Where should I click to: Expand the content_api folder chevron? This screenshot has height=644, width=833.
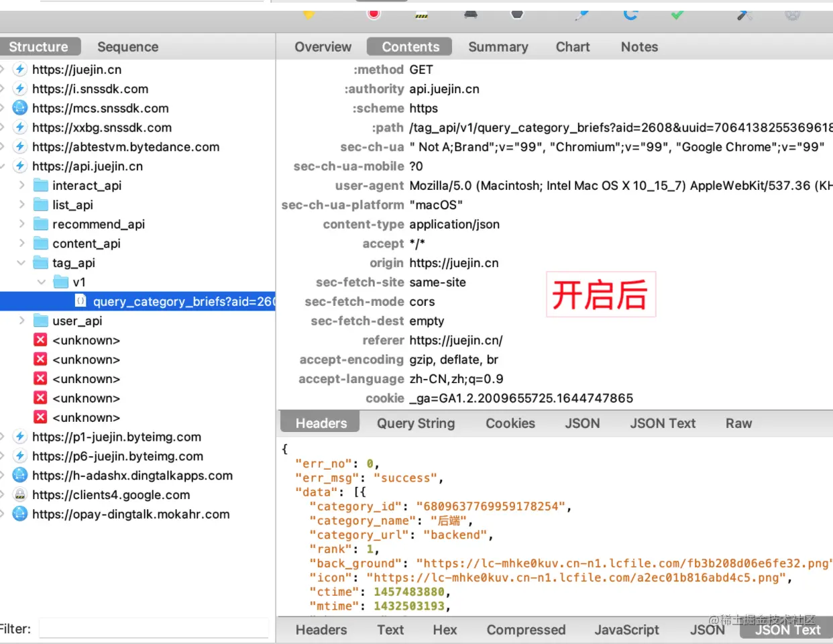click(x=21, y=244)
